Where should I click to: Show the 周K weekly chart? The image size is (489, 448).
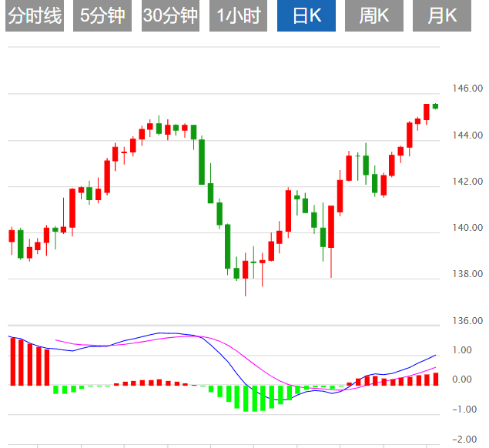tap(374, 16)
